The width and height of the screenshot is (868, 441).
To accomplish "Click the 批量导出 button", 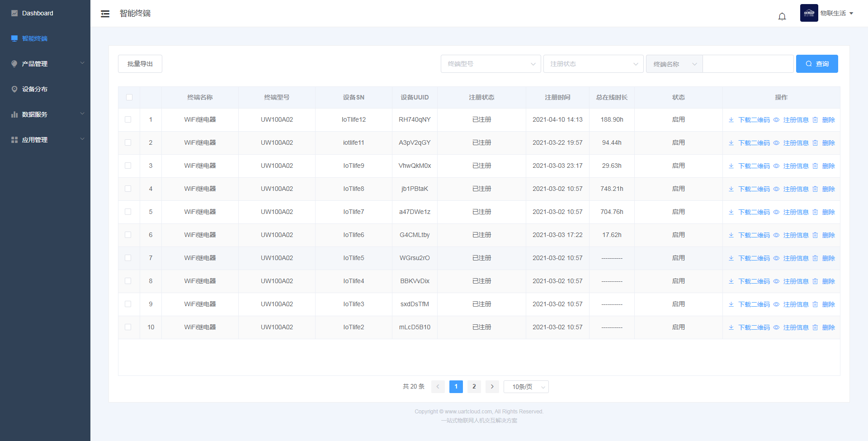I will [140, 64].
